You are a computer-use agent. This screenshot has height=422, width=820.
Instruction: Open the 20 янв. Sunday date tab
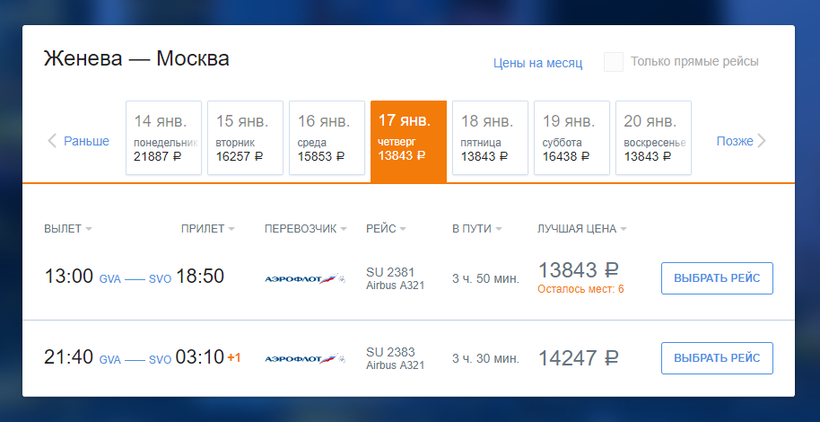[x=654, y=138]
